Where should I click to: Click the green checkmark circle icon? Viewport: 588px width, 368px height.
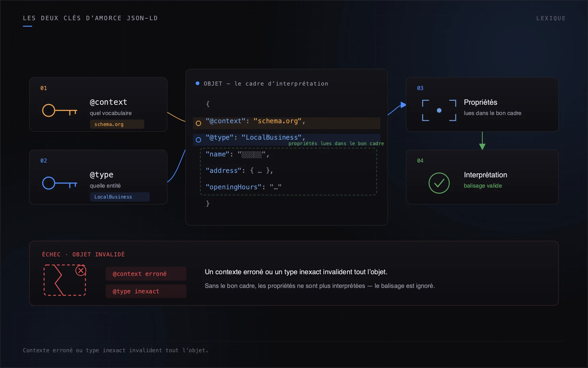pyautogui.click(x=439, y=183)
